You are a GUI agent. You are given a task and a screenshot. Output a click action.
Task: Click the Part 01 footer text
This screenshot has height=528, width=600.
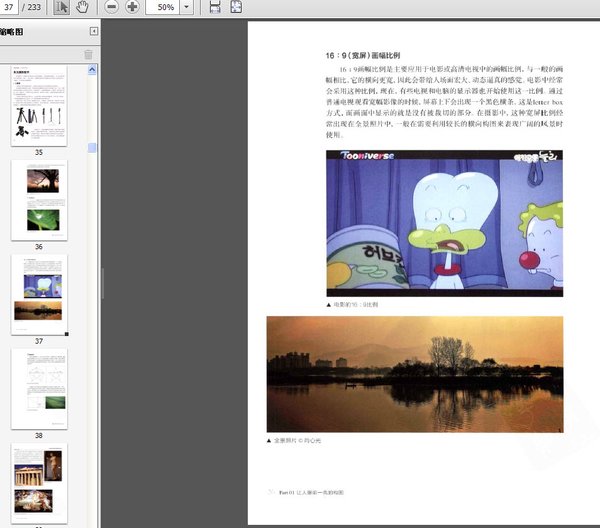point(311,492)
